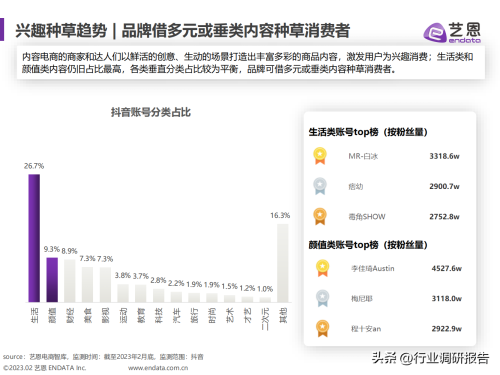Select the 16.3% data label

click(280, 215)
